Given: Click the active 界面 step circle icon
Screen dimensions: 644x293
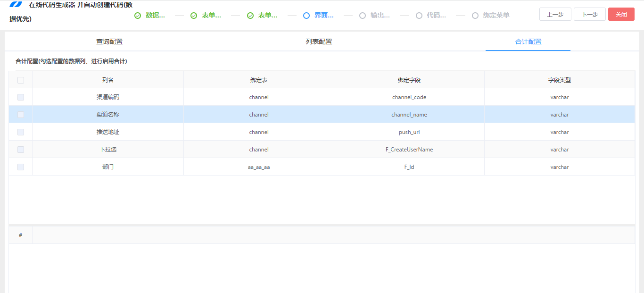Looking at the screenshot, I should tap(306, 15).
